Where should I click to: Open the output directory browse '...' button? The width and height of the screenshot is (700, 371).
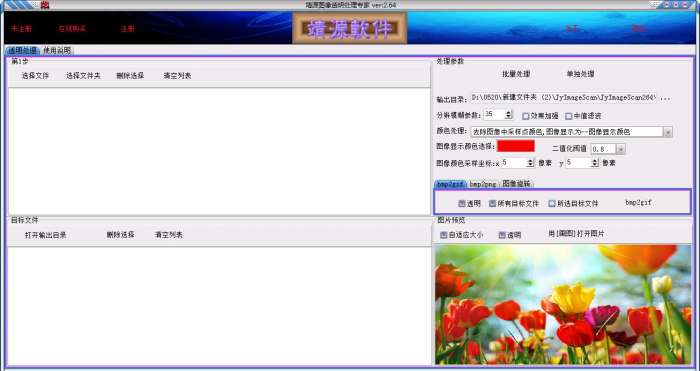coord(665,98)
